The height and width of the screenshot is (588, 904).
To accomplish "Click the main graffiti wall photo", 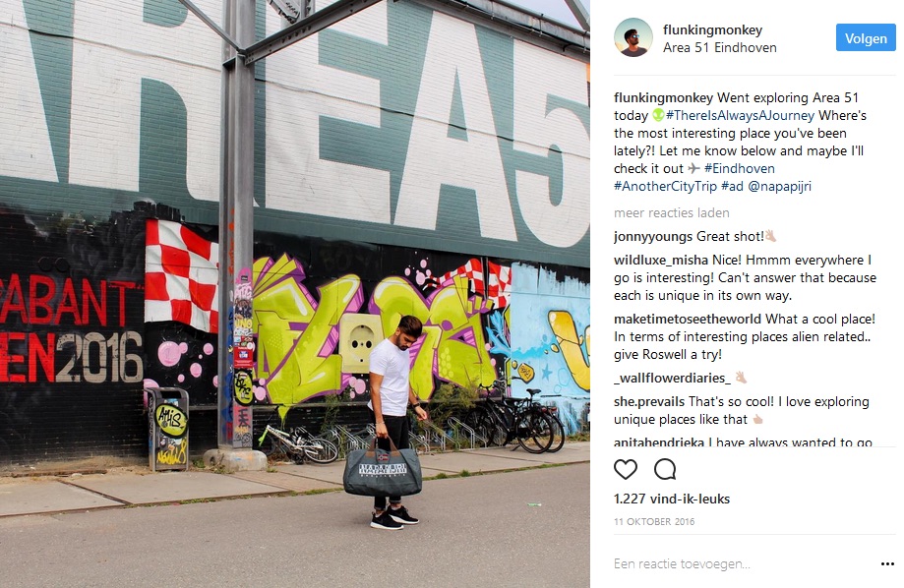I will coord(294,294).
